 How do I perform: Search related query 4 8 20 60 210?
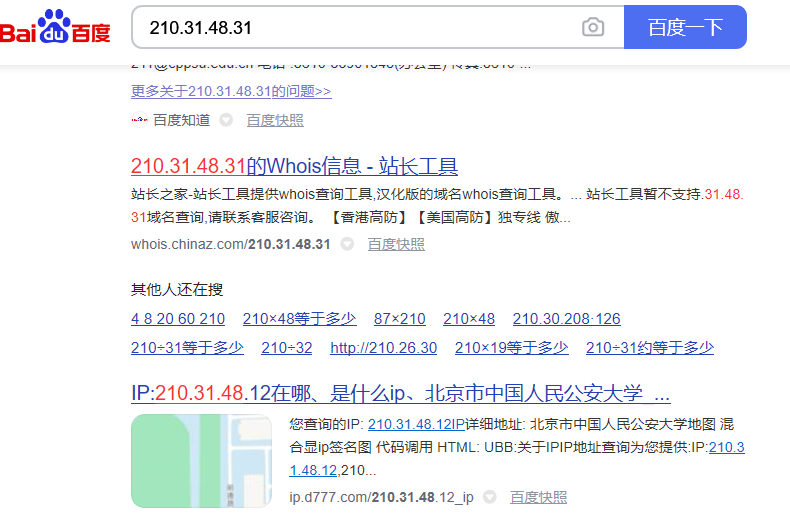click(x=178, y=319)
